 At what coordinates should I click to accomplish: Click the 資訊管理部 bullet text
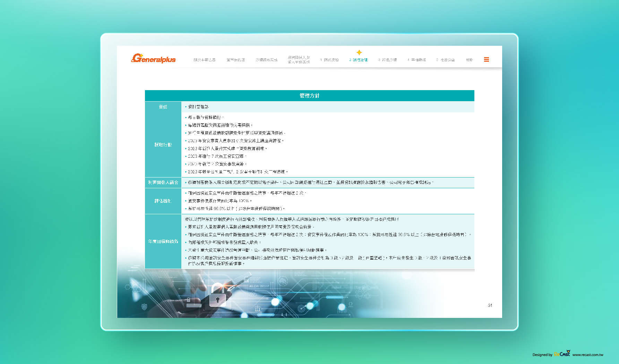click(x=198, y=107)
